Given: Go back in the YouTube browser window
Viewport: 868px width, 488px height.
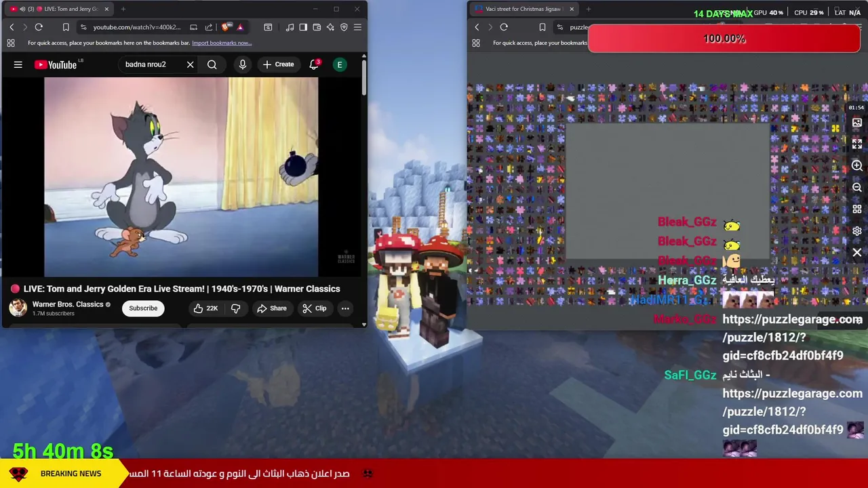Looking at the screenshot, I should [x=12, y=27].
